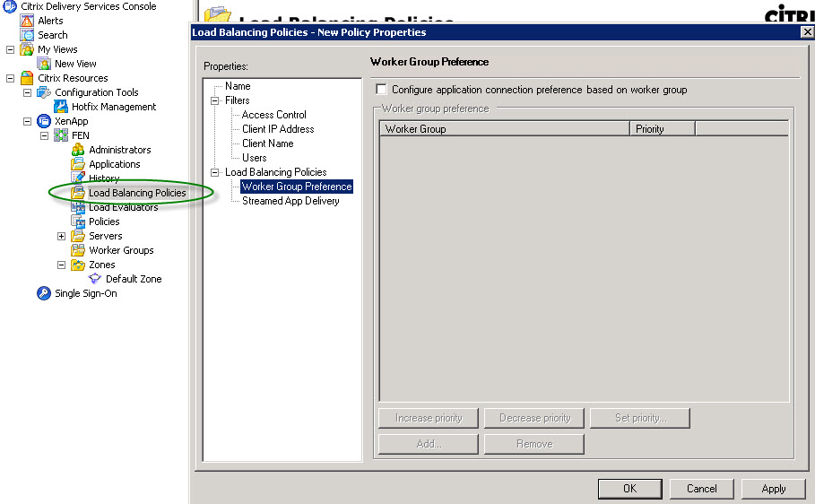Click the Zones folder icon
Screen dimensions: 815x504
pyautogui.click(x=78, y=265)
